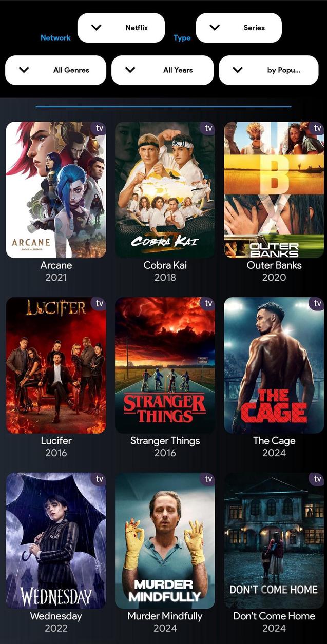Select the Don't Come Home poster

point(274,541)
